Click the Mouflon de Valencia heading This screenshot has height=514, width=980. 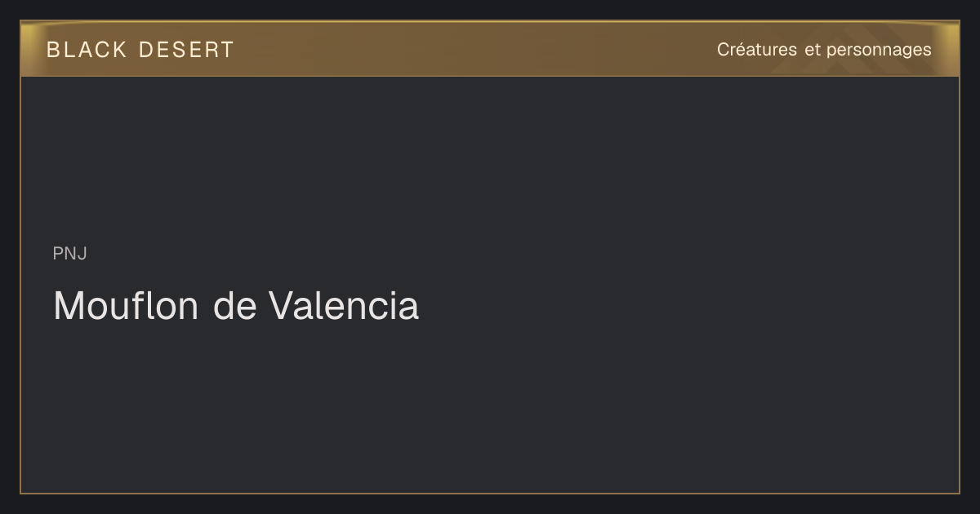point(236,306)
